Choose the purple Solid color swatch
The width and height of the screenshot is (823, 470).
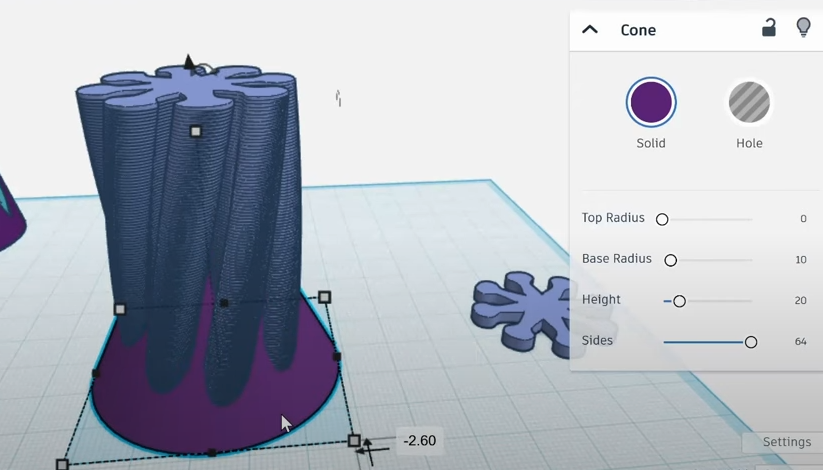(x=651, y=102)
